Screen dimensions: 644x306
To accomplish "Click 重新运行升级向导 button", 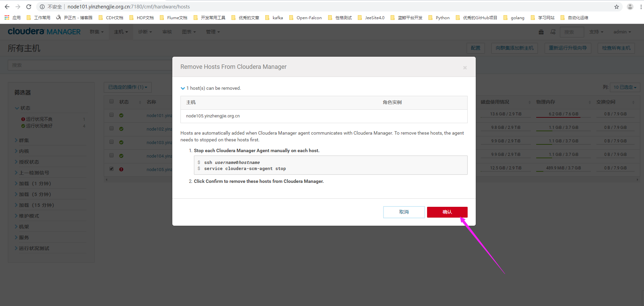I will coord(568,48).
